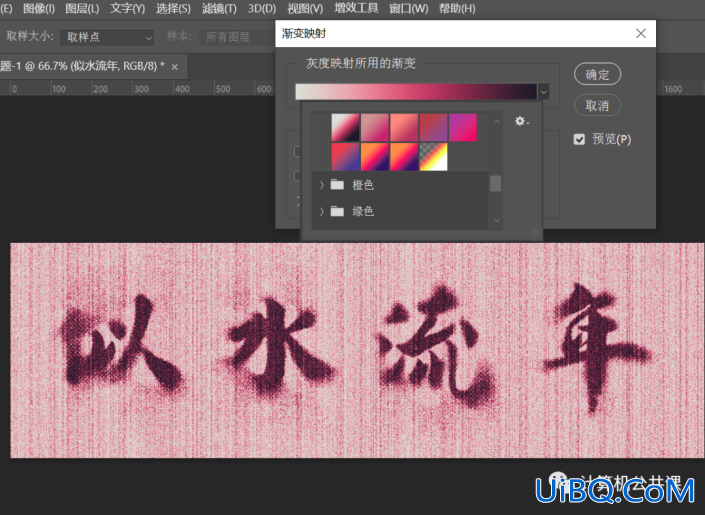The width and height of the screenshot is (705, 515).
Task: Select the salmon pink gradient preset
Action: [404, 127]
